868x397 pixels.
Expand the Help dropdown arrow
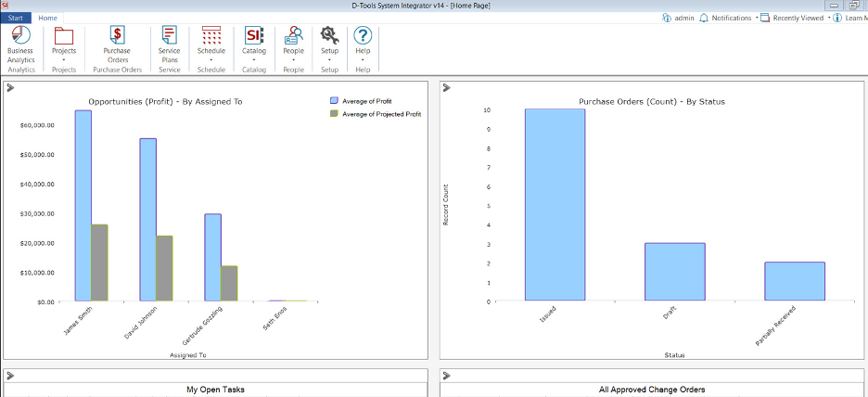[363, 59]
